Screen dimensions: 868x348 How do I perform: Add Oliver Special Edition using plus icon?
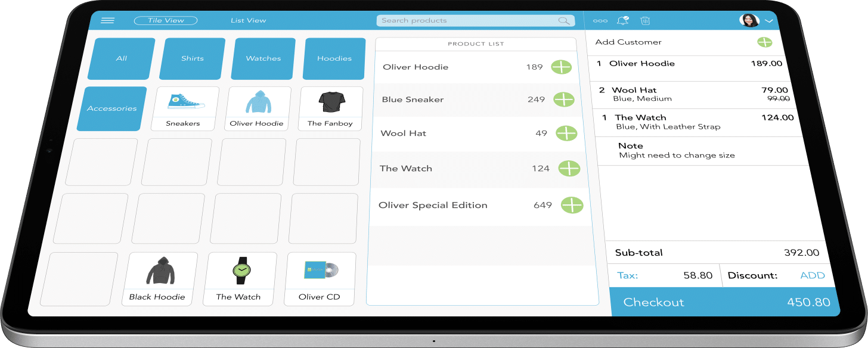pos(572,205)
